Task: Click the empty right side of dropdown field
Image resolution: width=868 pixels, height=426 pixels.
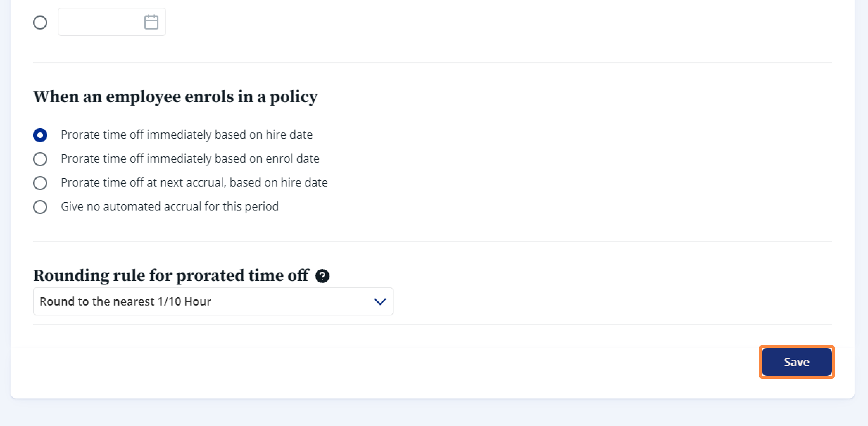Action: pos(292,301)
